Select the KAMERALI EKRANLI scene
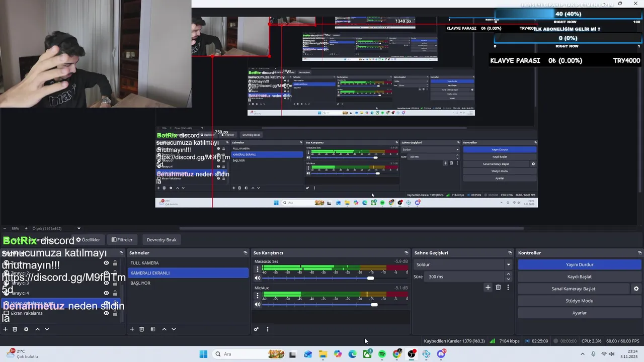644x362 pixels. 188,273
